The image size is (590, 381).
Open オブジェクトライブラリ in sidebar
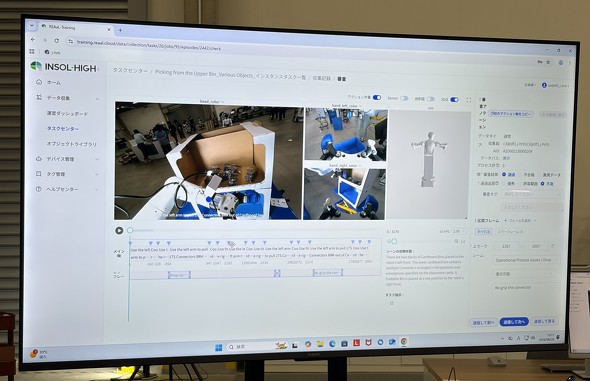(71, 144)
